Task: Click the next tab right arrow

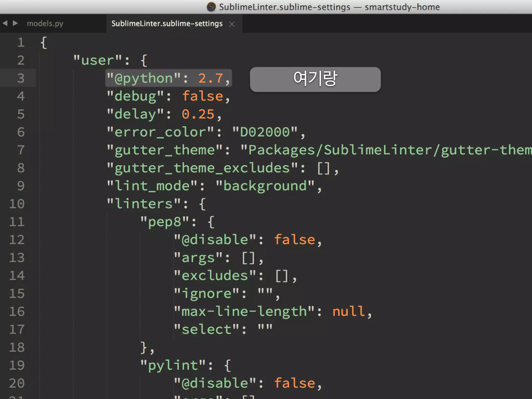Action: coord(15,23)
